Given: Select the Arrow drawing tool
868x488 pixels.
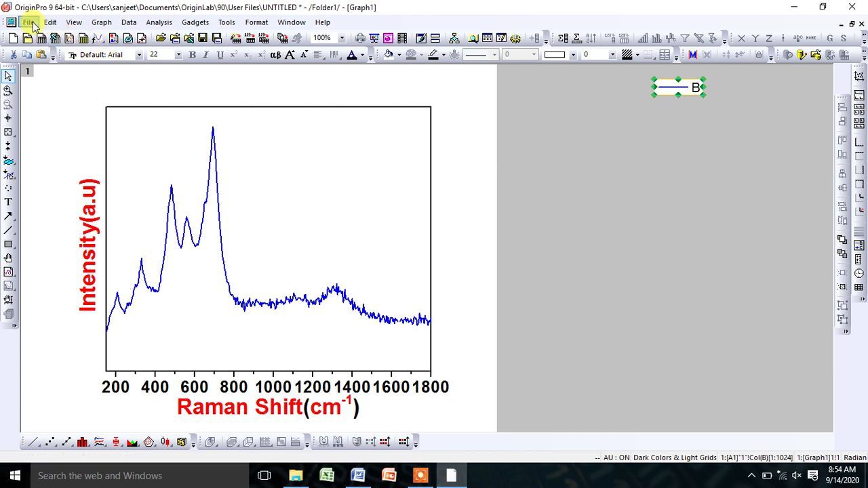Looking at the screenshot, I should click(8, 216).
